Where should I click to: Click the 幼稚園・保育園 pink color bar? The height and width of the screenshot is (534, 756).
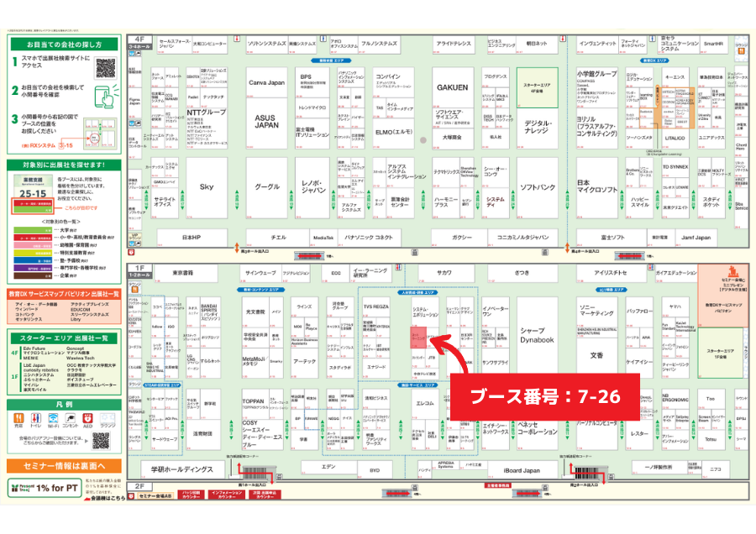click(33, 245)
